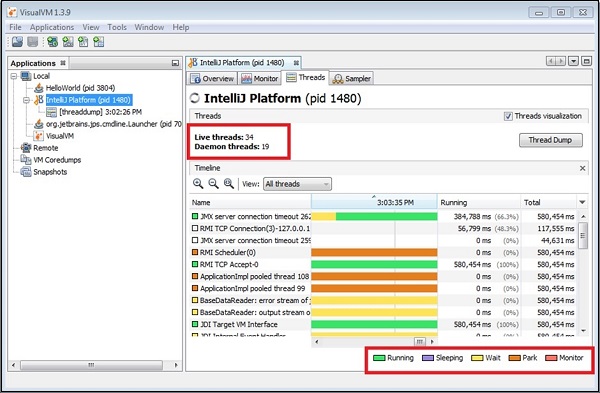The width and height of the screenshot is (600, 393).
Task: Click the zoom in timeline icon
Action: pos(198,184)
